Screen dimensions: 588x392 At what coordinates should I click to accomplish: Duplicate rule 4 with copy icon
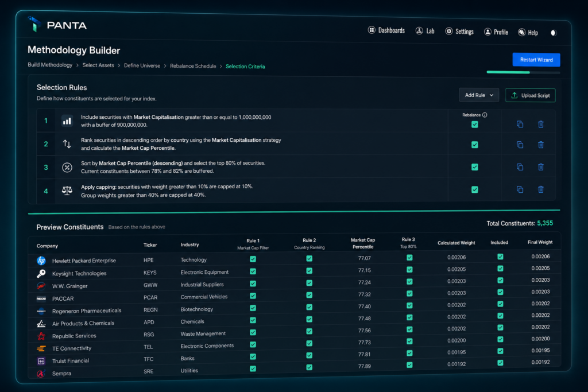[520, 189]
